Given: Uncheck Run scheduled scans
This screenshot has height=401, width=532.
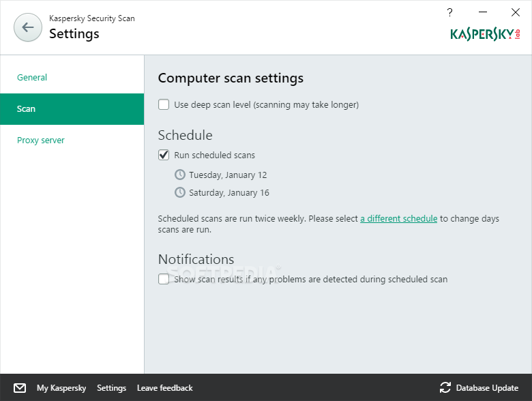Looking at the screenshot, I should (164, 155).
